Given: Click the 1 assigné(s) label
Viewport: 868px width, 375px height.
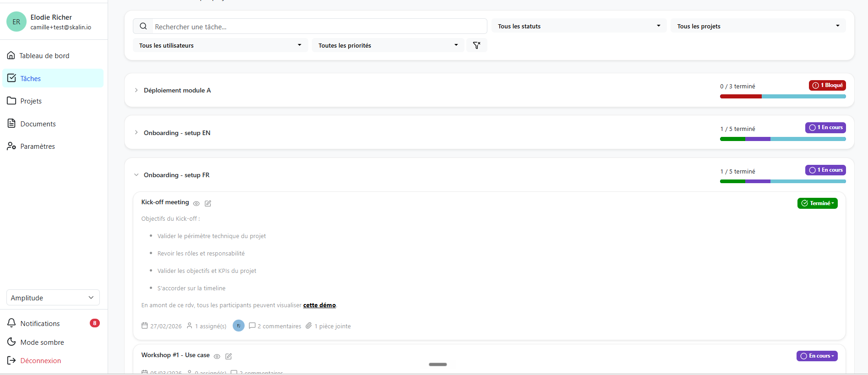Looking at the screenshot, I should 211,326.
